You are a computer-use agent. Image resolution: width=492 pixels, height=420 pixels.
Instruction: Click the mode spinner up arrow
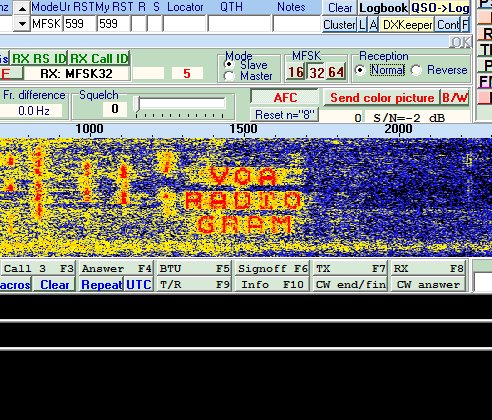(x=22, y=8)
